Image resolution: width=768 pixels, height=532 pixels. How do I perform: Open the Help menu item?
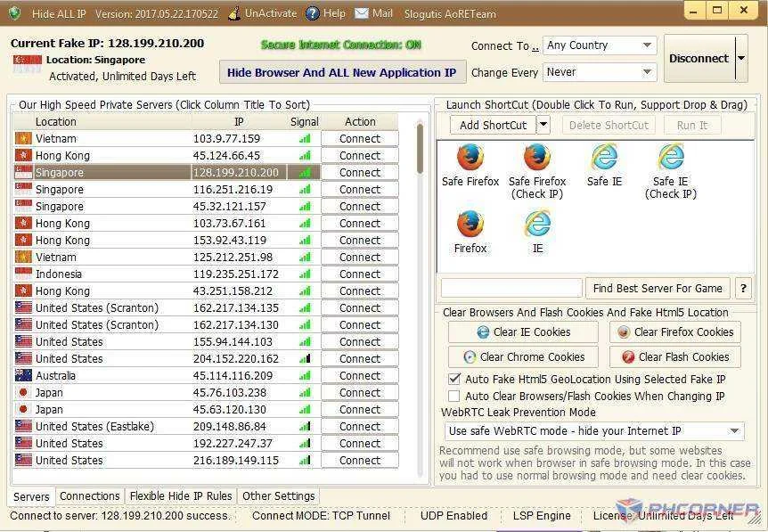[x=334, y=13]
